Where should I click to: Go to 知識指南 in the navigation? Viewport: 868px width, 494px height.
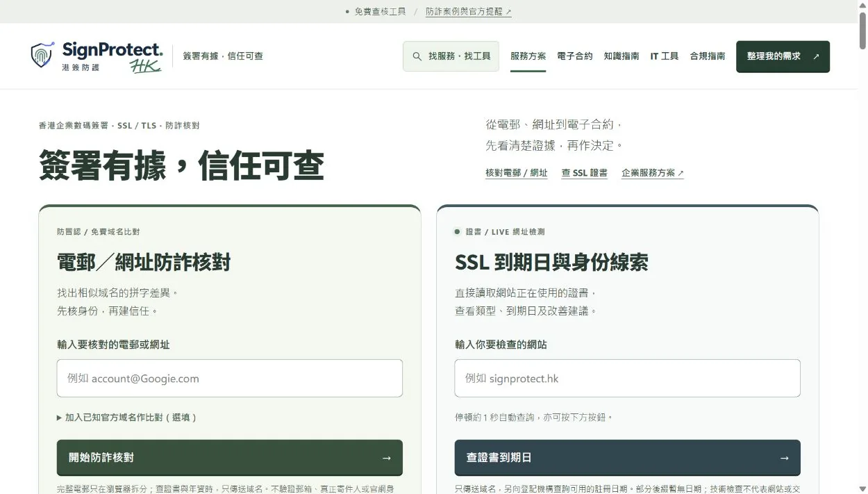pyautogui.click(x=621, y=56)
